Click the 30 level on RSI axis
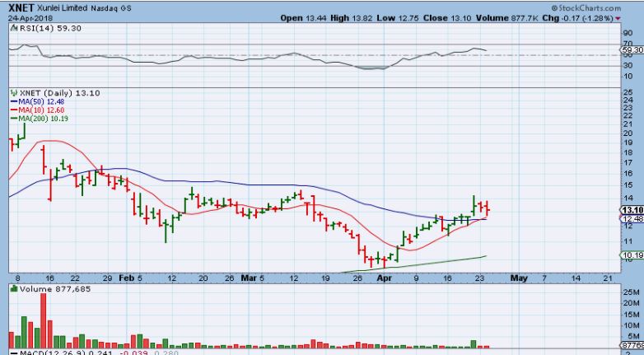Screen dimensions: 644x355 628,65
